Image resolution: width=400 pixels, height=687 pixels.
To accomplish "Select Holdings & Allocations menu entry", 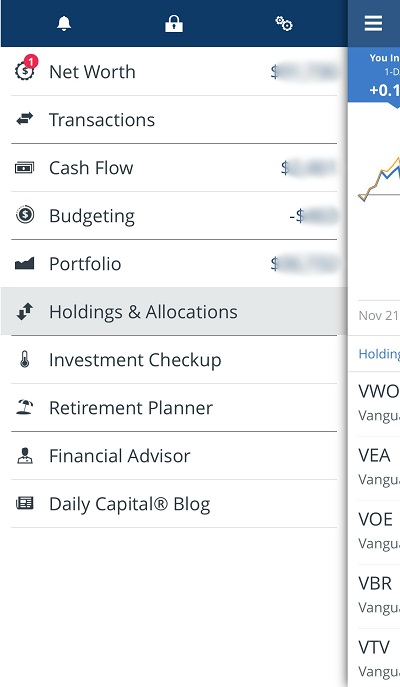I will point(174,312).
